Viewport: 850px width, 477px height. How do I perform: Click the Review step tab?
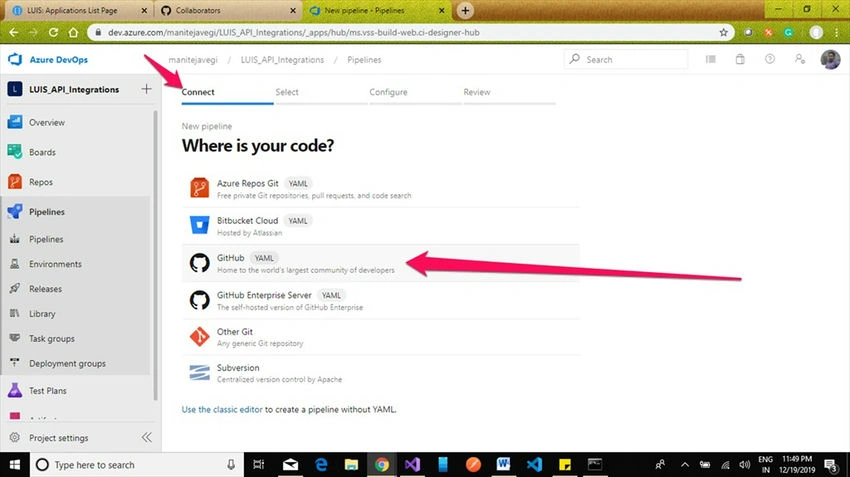[x=476, y=92]
